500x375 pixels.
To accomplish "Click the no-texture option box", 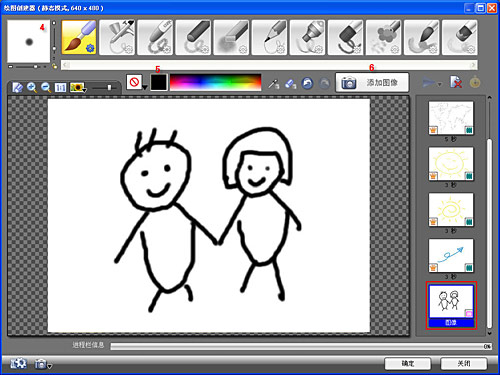I will coord(134,82).
